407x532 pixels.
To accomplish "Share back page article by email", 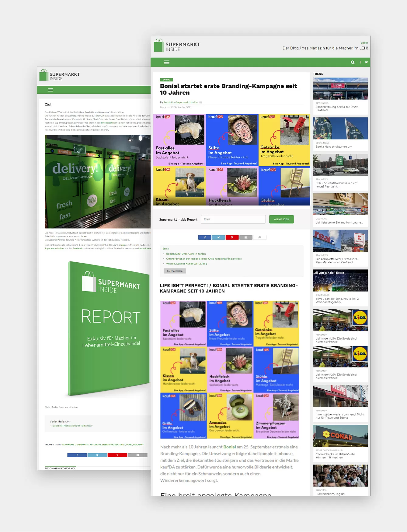I will coord(137,455).
